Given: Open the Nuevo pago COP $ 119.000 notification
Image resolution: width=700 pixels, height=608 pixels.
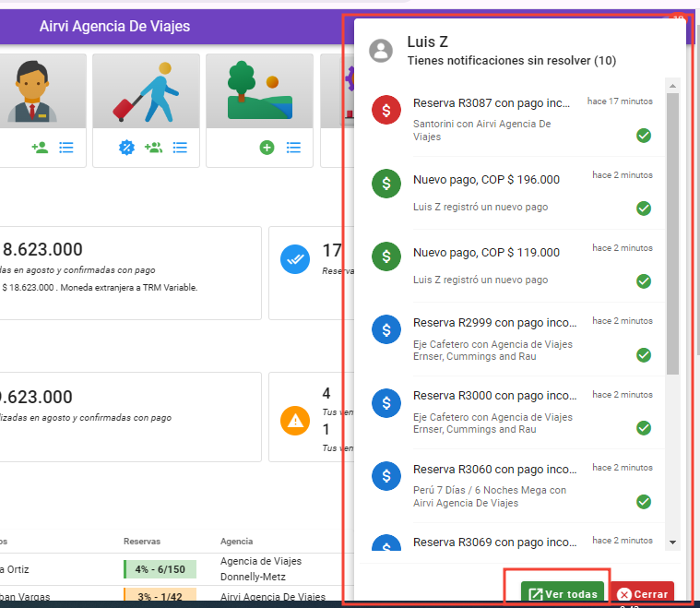Looking at the screenshot, I should pyautogui.click(x=486, y=253).
